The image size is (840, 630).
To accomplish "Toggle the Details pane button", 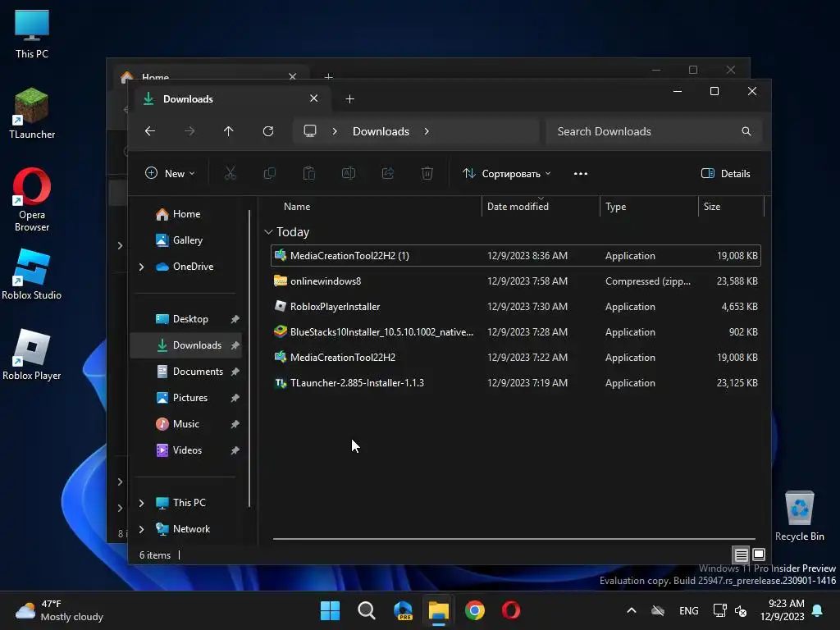I will (726, 174).
